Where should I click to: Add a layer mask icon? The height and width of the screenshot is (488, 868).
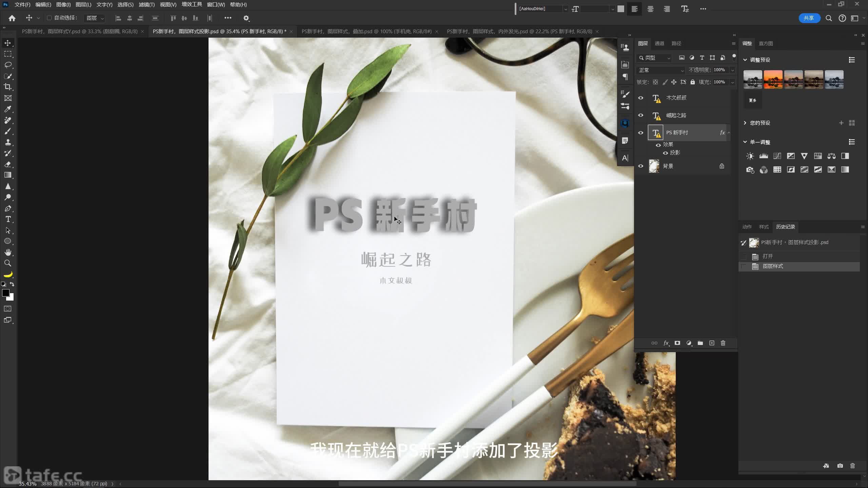(x=677, y=343)
